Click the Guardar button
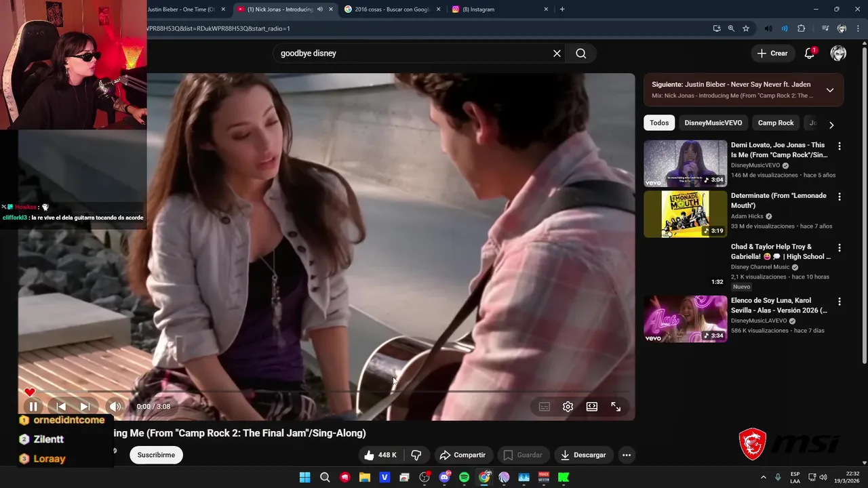The height and width of the screenshot is (488, 868). pyautogui.click(x=522, y=455)
